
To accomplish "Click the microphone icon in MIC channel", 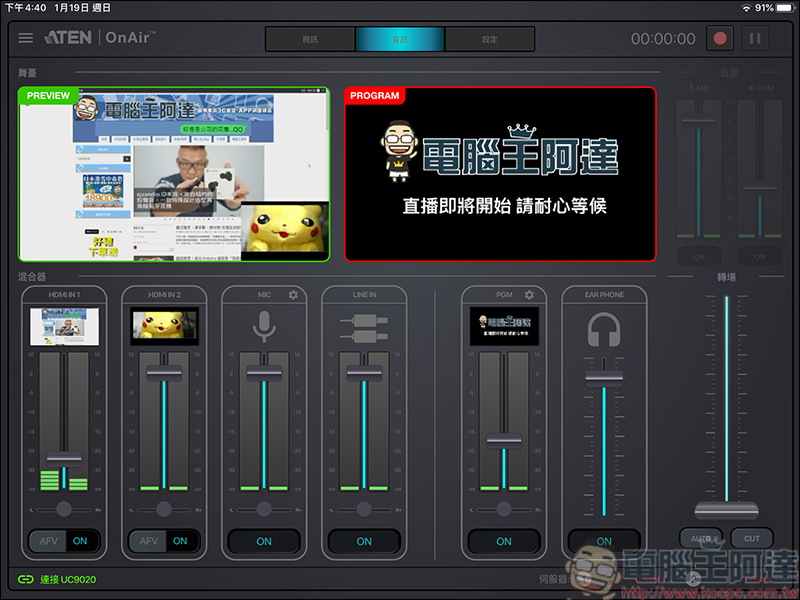I will click(264, 326).
